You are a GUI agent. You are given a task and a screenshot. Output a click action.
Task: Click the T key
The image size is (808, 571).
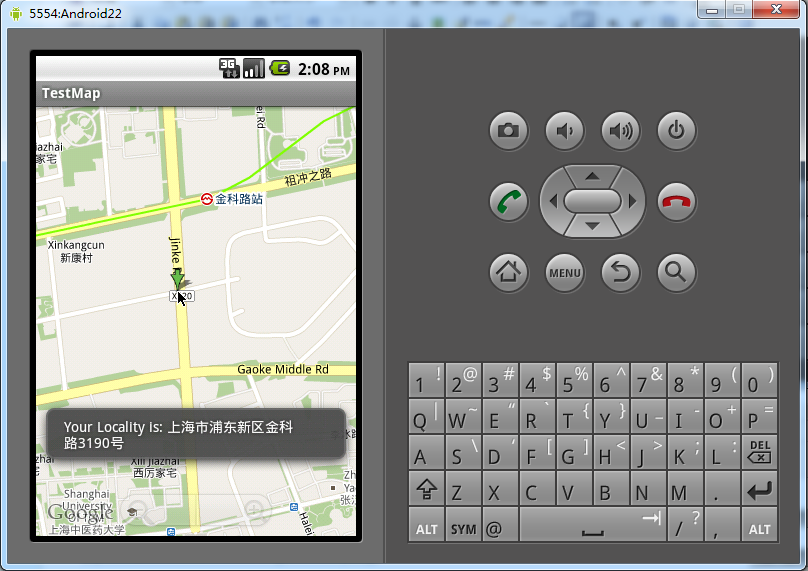click(575, 416)
